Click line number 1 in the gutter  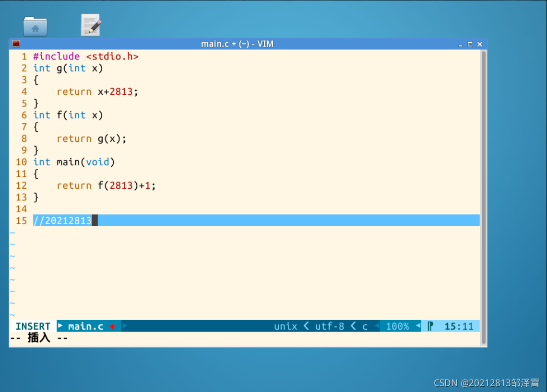coord(24,57)
